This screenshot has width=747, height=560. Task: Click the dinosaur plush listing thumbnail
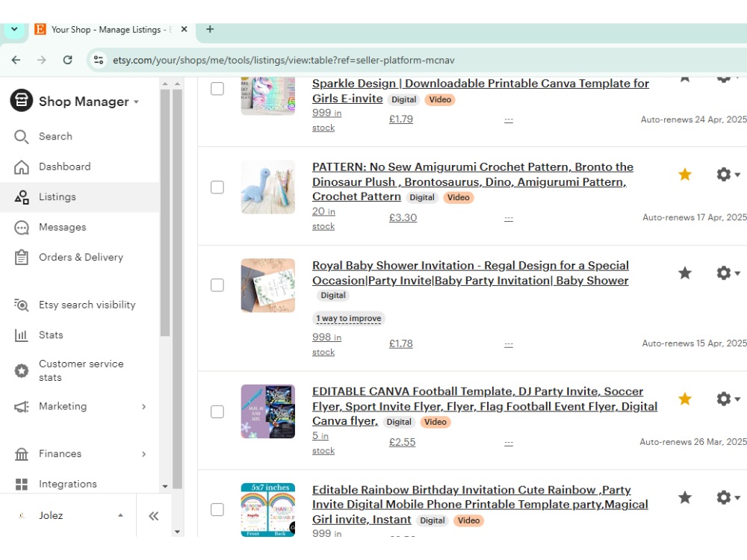(x=267, y=187)
